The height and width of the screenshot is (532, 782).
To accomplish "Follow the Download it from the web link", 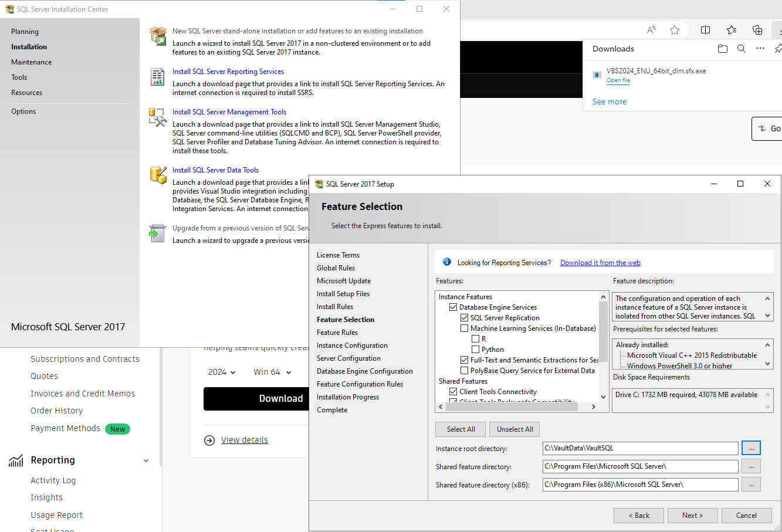I will click(x=600, y=262).
